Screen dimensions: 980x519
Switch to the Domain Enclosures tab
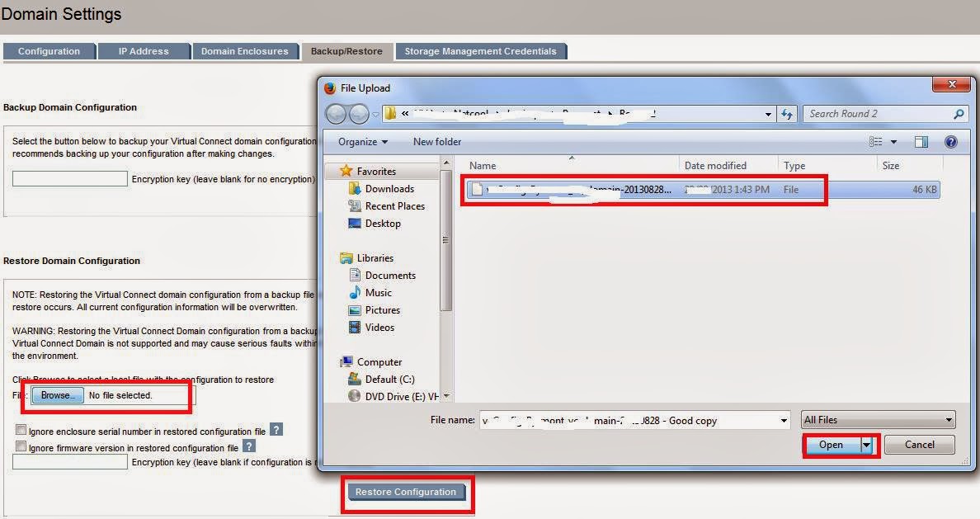click(x=245, y=51)
